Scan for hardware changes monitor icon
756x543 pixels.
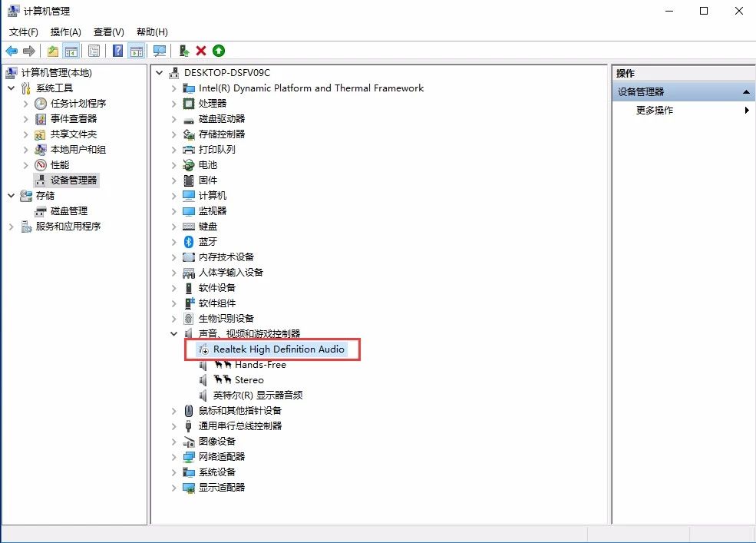(159, 51)
